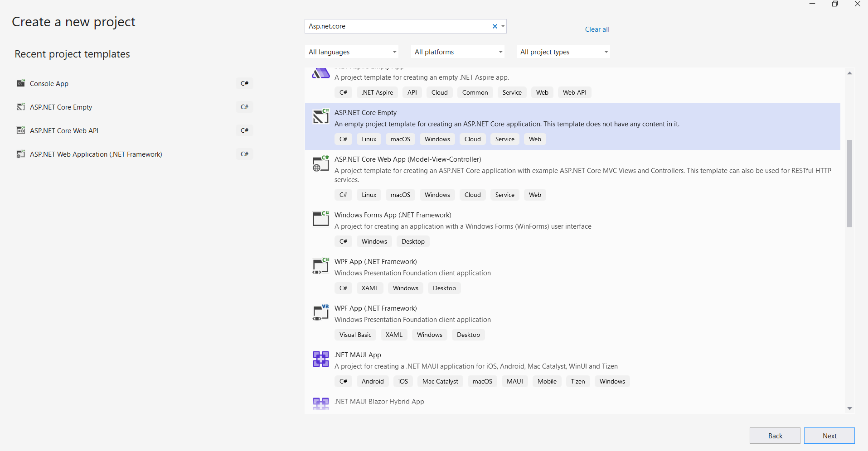Click the ASP.NET Web Application (.NET Framework) icon
Viewport: 868px width, 451px height.
point(20,154)
